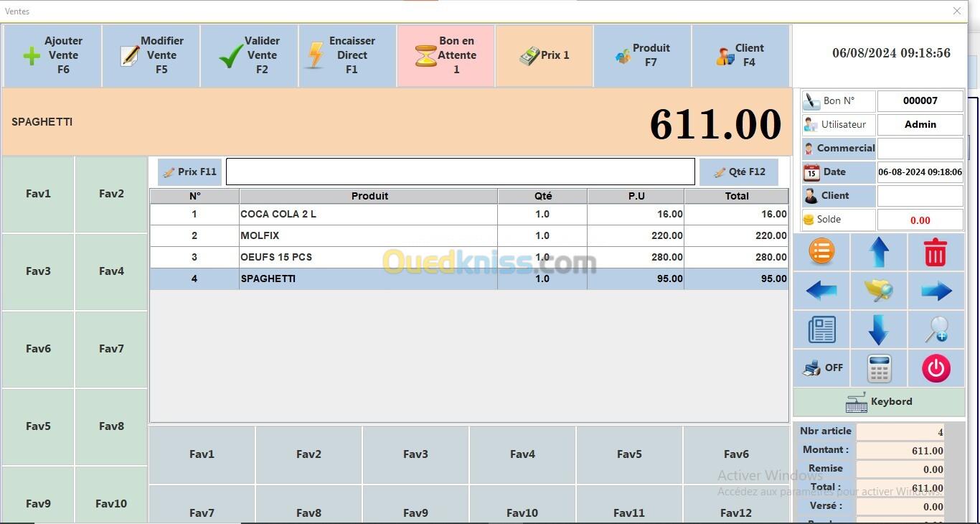This screenshot has height=524, width=980.
Task: Click the Qté F12 button
Action: [739, 172]
